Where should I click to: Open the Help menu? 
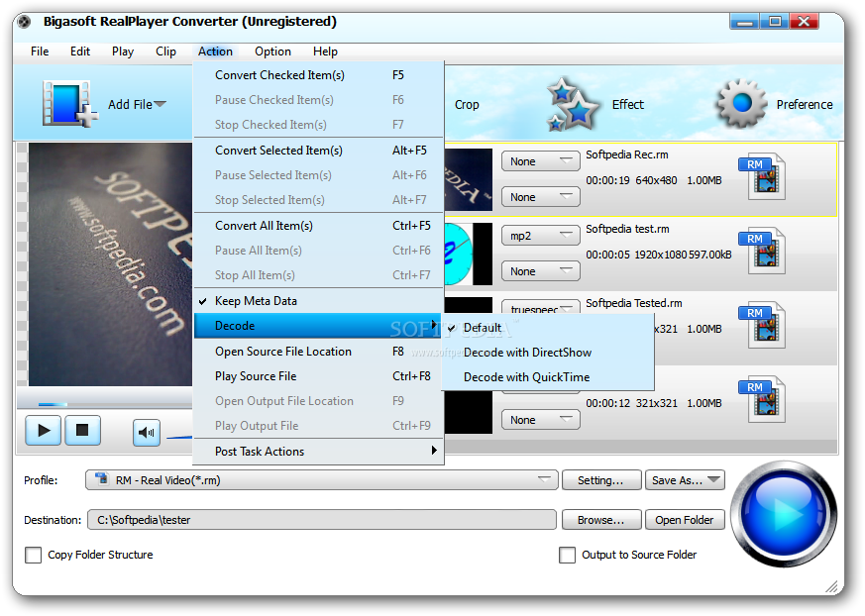[x=325, y=51]
